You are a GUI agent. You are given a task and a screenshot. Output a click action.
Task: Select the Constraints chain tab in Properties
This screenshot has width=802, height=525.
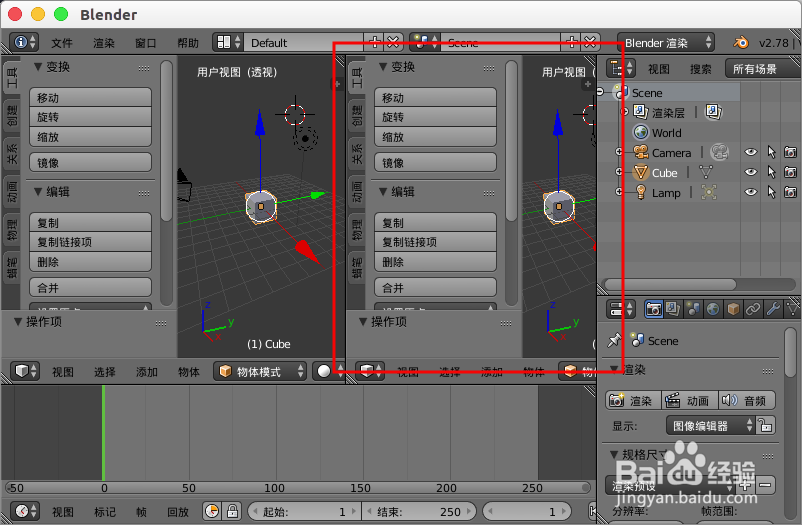coord(753,309)
